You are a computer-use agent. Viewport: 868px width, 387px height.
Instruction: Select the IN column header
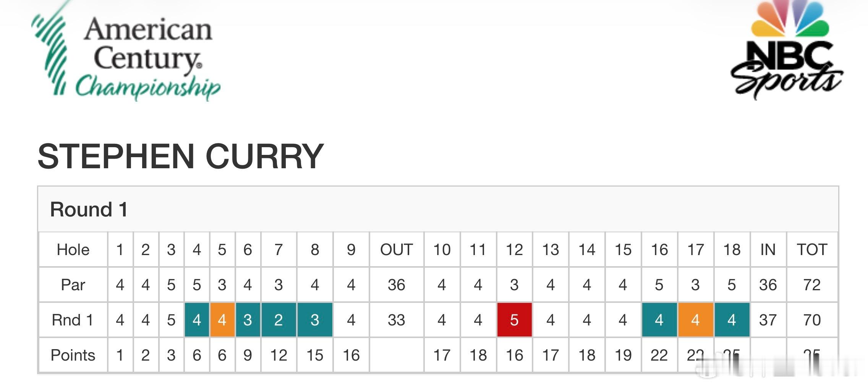coord(768,249)
